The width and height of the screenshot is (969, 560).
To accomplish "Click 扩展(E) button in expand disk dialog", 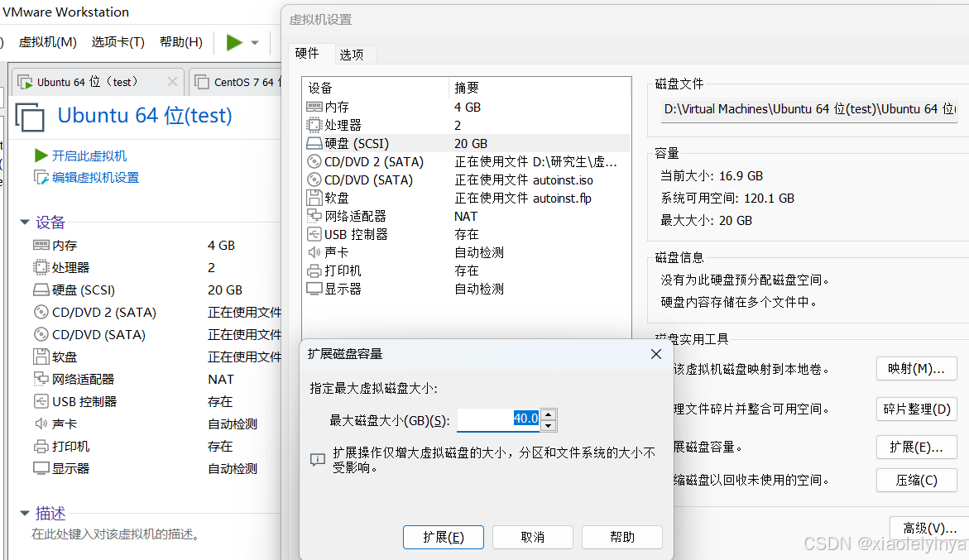I will click(443, 537).
